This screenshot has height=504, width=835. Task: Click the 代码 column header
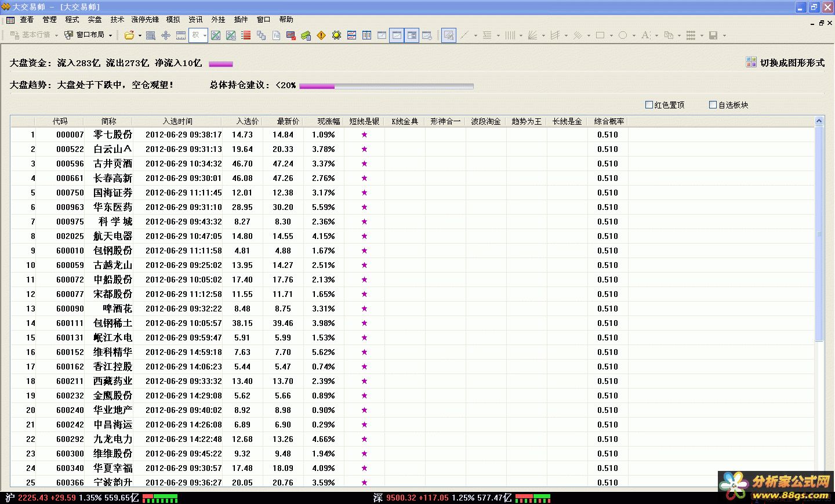click(x=60, y=121)
